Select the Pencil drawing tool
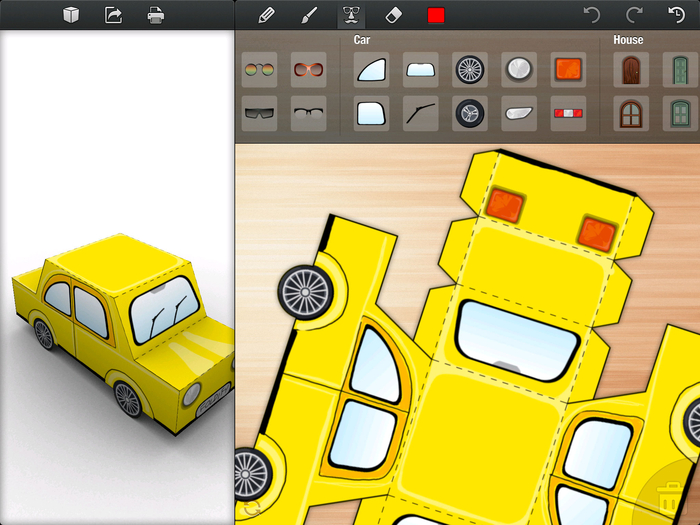 click(x=266, y=15)
